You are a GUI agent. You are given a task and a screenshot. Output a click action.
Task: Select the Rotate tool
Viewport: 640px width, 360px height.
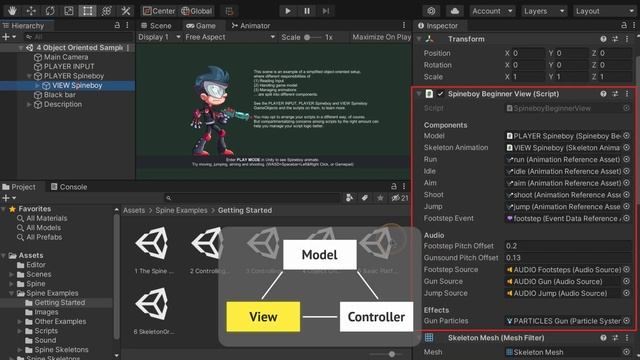click(50, 11)
